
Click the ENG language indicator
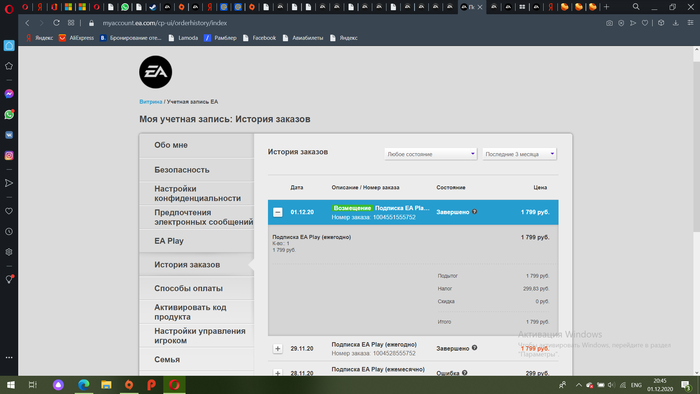(636, 385)
